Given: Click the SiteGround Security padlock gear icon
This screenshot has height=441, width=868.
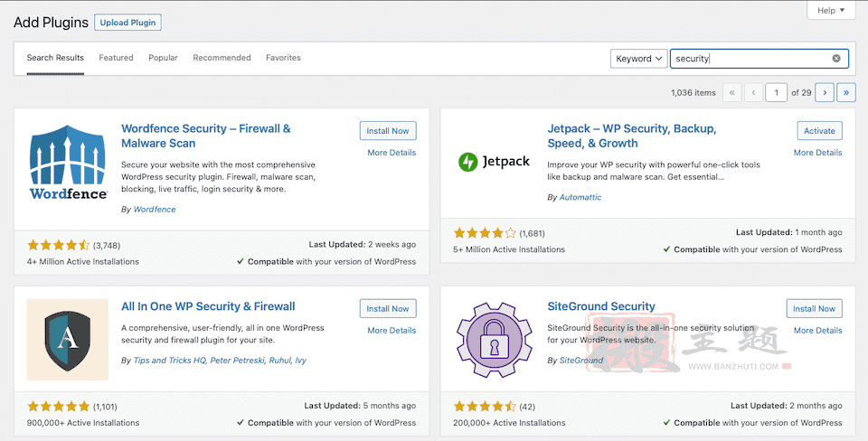Looking at the screenshot, I should [x=495, y=340].
